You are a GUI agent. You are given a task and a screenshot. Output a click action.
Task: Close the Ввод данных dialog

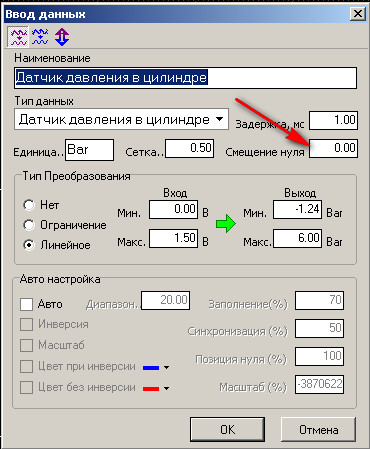point(358,14)
